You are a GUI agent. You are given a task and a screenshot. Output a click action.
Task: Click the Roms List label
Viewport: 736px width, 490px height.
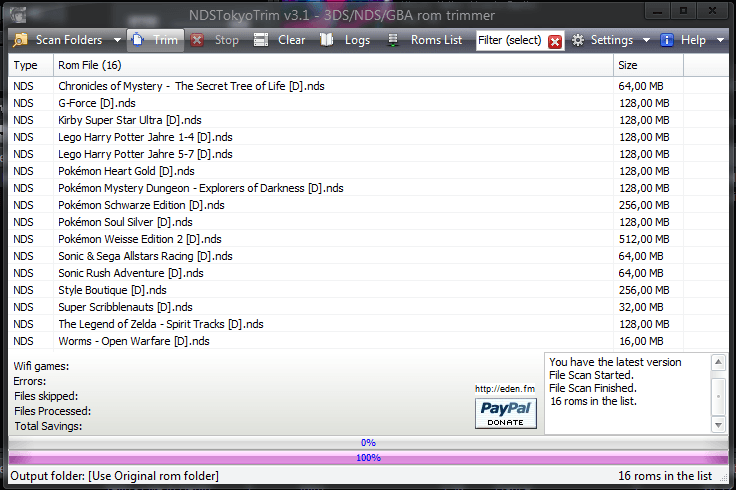point(437,40)
